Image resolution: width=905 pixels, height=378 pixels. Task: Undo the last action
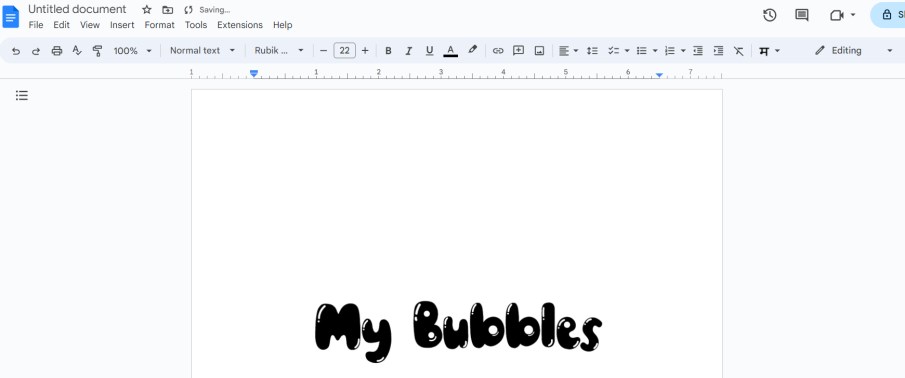(16, 51)
